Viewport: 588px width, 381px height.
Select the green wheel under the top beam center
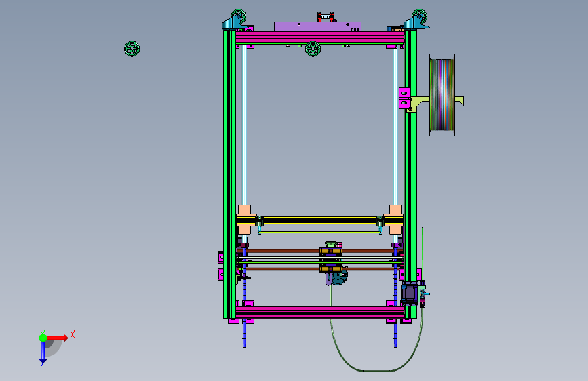(x=313, y=49)
